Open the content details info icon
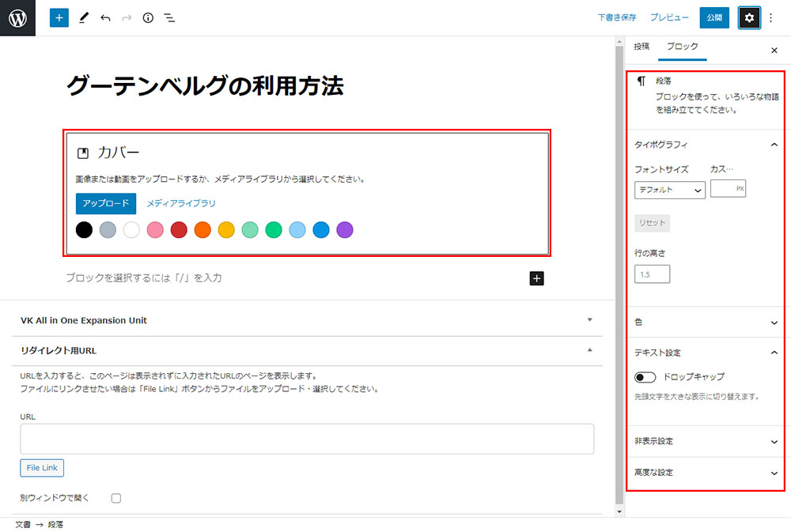 [148, 17]
